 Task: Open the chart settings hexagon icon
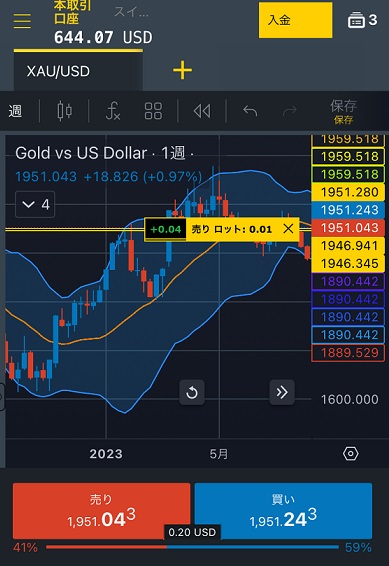pyautogui.click(x=350, y=453)
